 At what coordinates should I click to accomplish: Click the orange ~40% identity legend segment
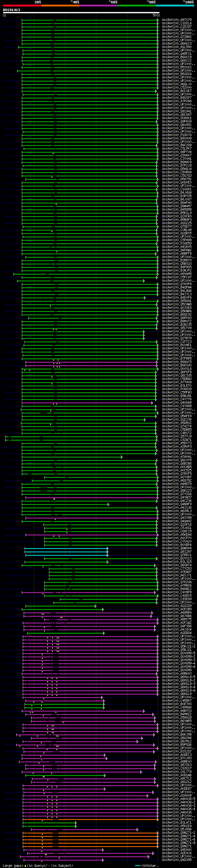point(60,6)
